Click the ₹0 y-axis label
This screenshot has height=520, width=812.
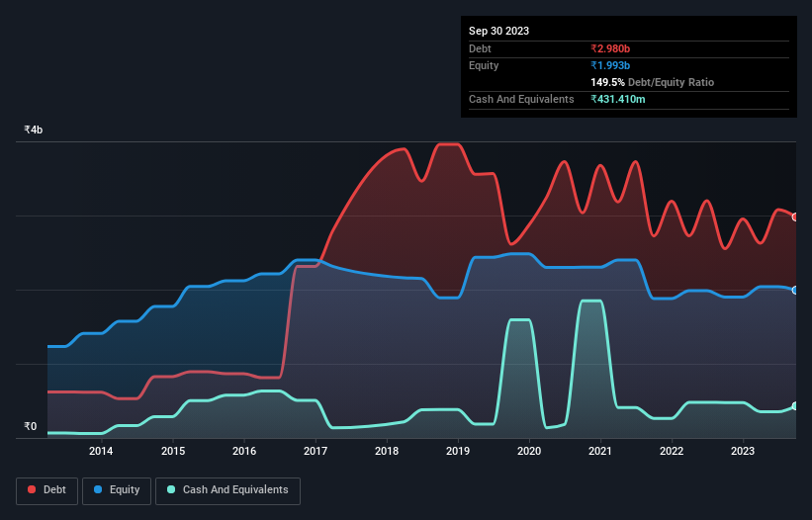31,426
